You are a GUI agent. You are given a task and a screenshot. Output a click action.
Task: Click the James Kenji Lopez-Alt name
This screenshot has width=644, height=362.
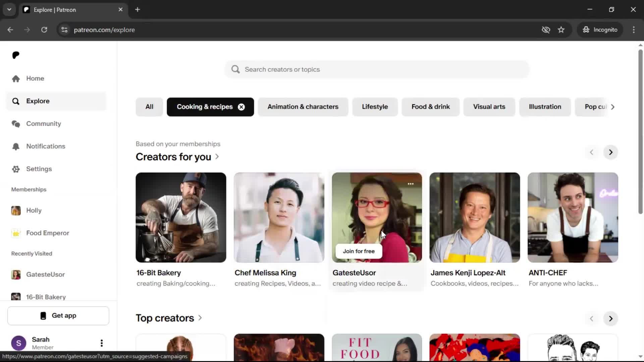(x=468, y=273)
